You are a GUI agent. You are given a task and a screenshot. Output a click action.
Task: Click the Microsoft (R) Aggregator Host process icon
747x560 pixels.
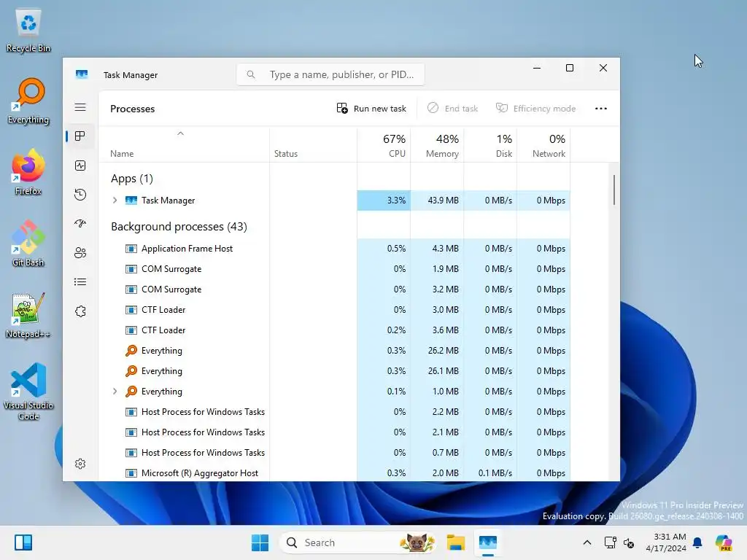[131, 473]
